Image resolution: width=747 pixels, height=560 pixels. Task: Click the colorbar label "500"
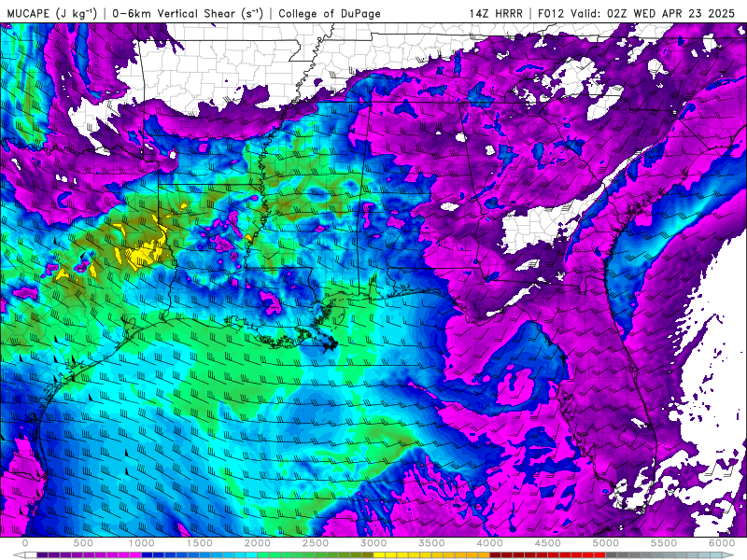83,543
